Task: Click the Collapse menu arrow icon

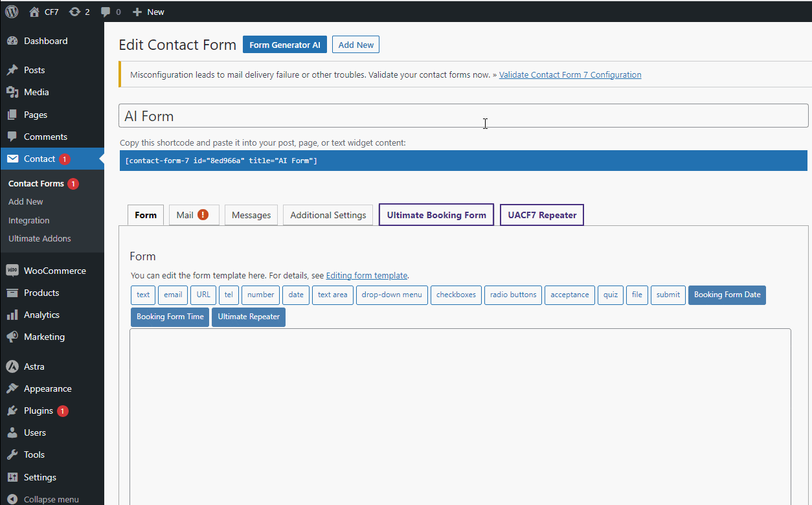Action: (12, 499)
